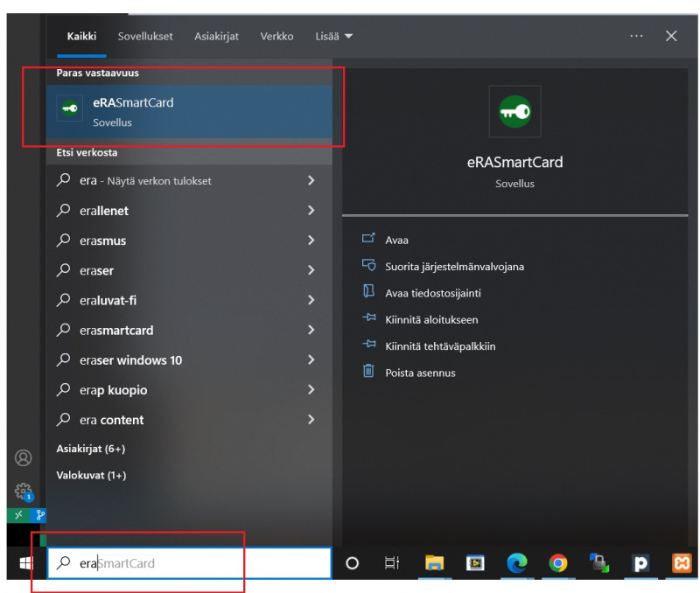
Task: Open the settings gear in the left rail
Action: click(x=24, y=492)
